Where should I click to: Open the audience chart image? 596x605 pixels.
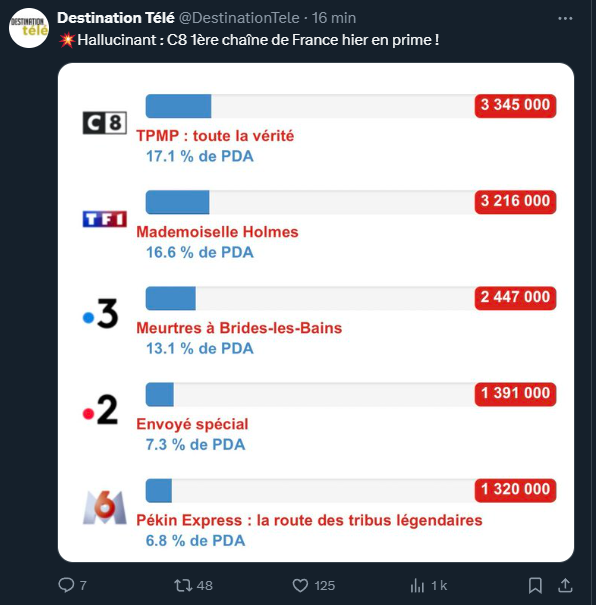(x=316, y=312)
